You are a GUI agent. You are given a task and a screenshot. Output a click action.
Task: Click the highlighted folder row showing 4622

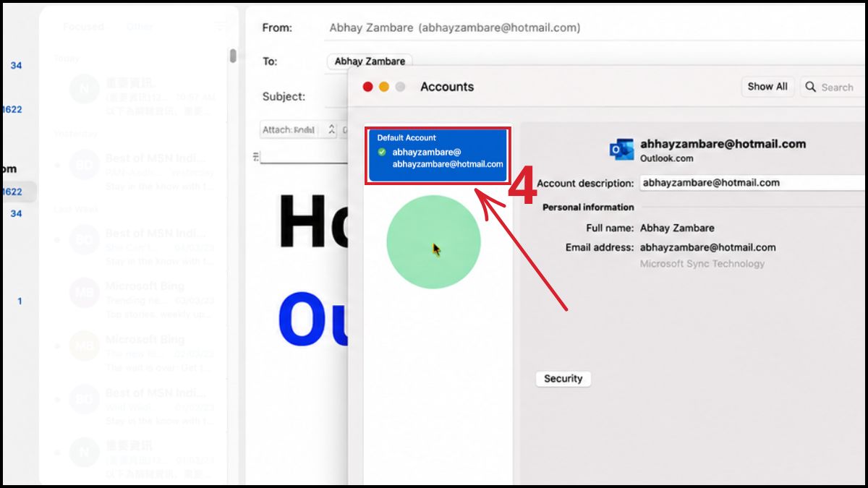[x=18, y=192]
